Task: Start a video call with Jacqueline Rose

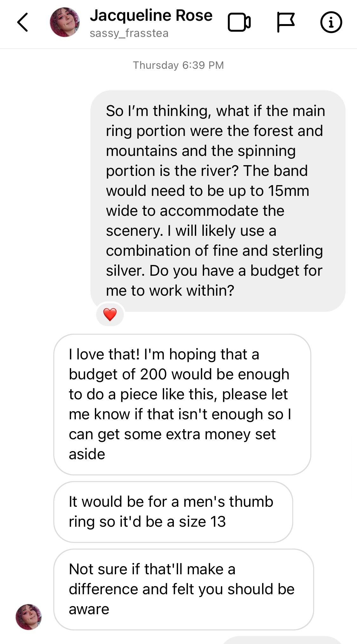Action: 239,22
